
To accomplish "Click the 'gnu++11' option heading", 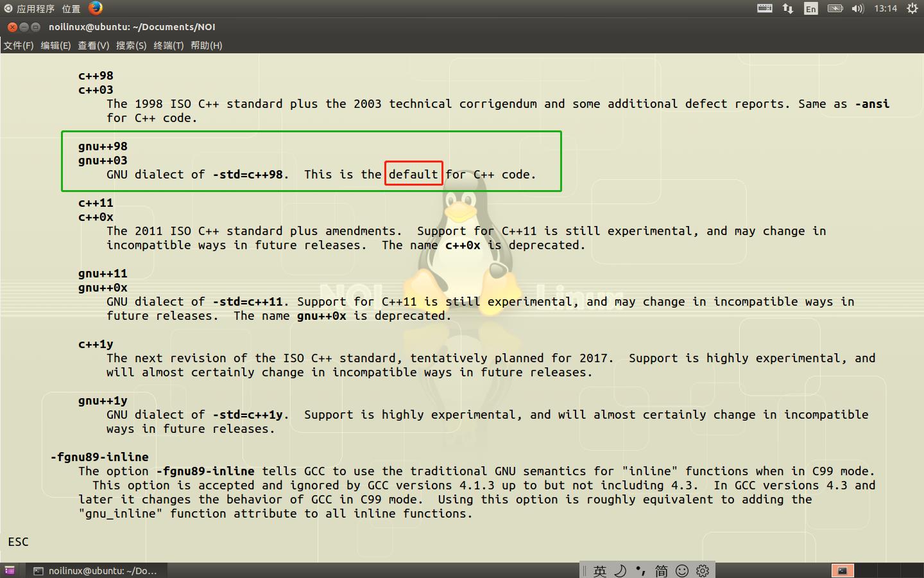I will [x=103, y=274].
